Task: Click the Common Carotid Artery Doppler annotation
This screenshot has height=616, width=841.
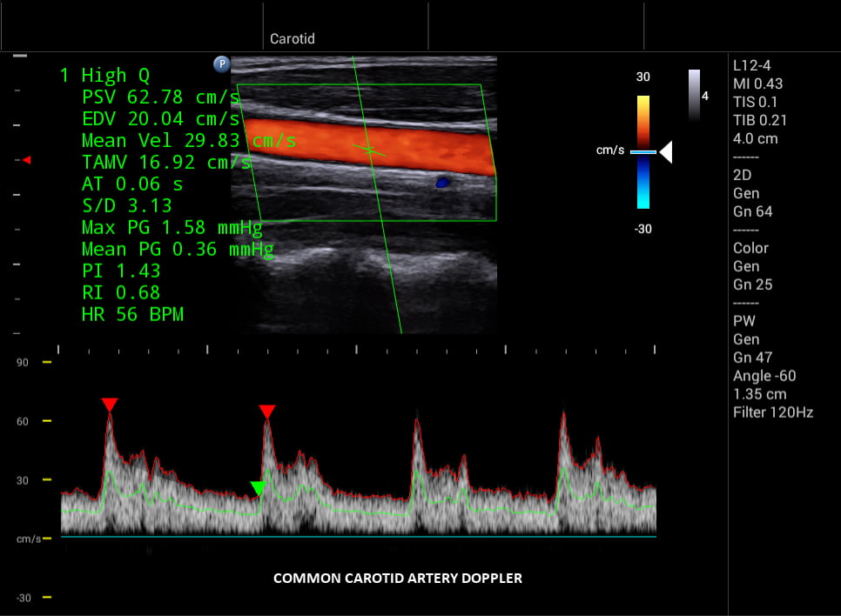Action: pos(398,578)
